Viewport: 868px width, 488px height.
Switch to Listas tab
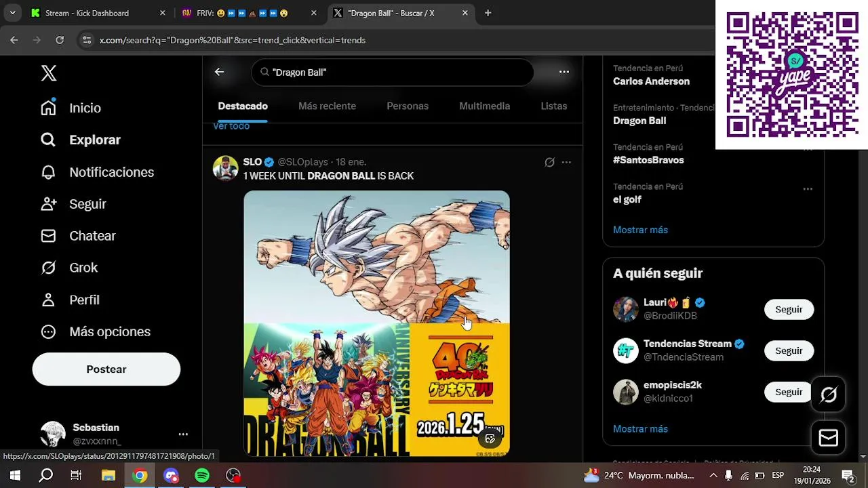point(554,106)
